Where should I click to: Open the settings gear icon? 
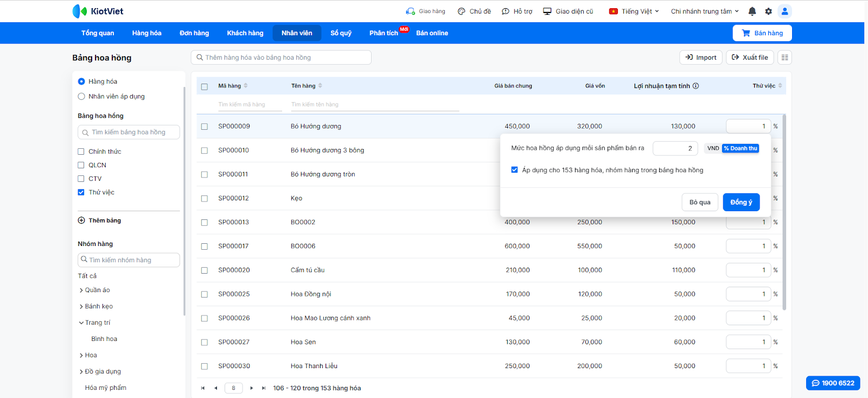(768, 11)
